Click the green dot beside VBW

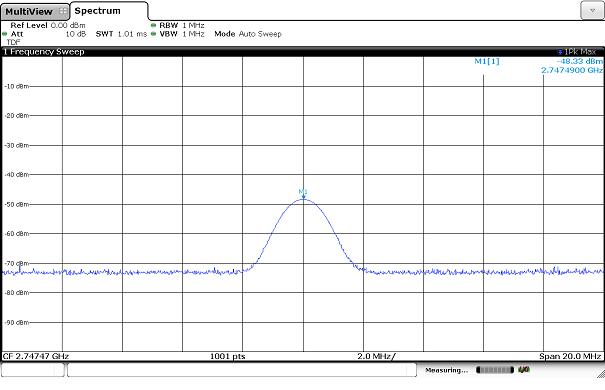click(154, 34)
